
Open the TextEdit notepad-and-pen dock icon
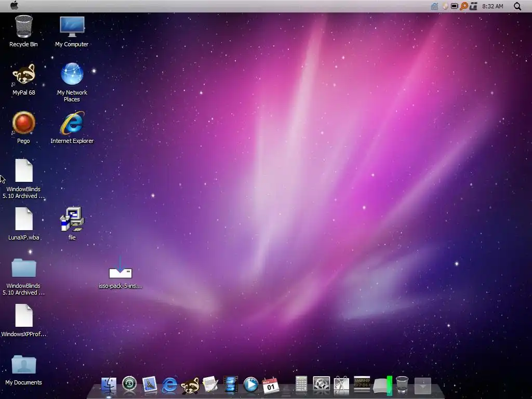pyautogui.click(x=210, y=385)
